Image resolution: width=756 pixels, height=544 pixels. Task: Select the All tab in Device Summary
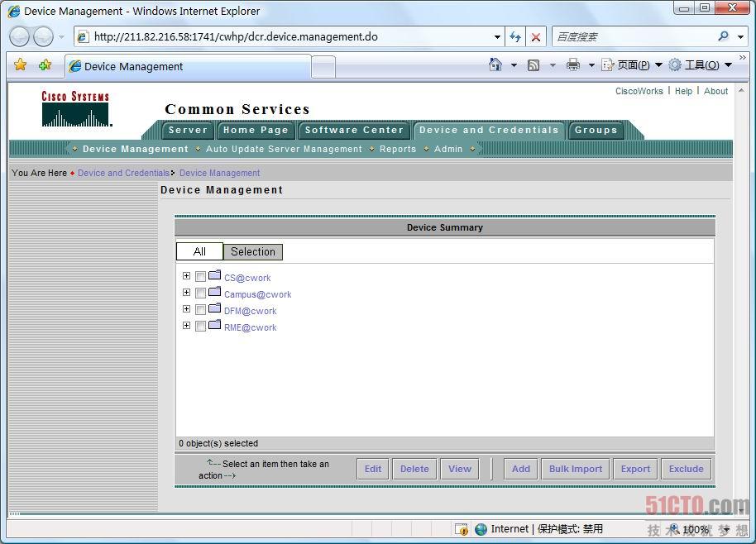[x=199, y=251]
